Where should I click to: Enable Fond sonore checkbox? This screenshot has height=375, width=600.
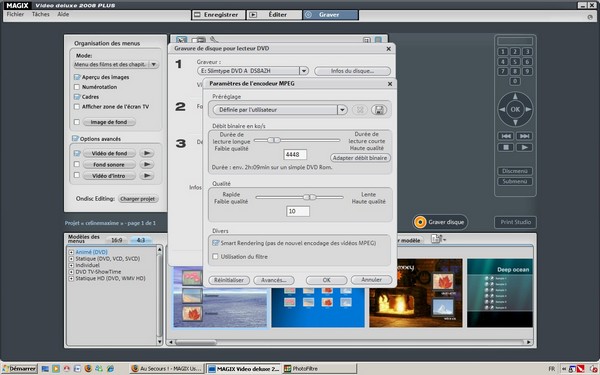coord(77,164)
